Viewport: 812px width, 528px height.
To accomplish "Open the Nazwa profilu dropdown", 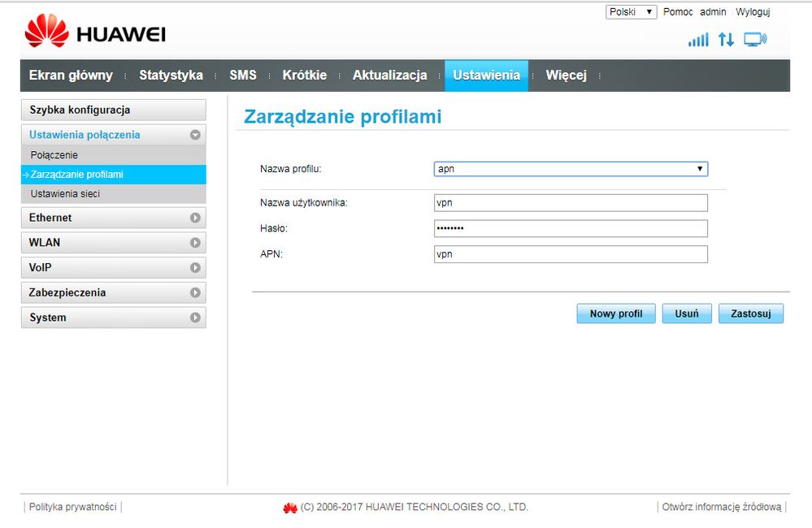I will (x=571, y=169).
